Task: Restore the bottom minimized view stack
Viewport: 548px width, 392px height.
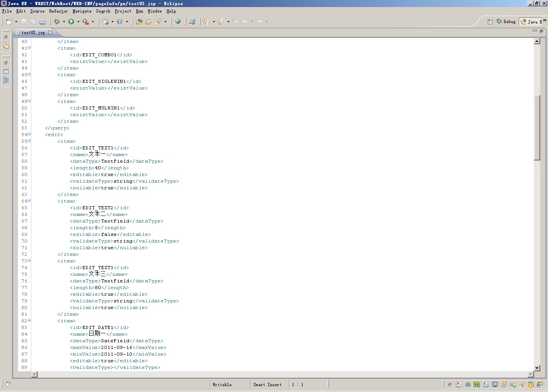Action: [450, 385]
